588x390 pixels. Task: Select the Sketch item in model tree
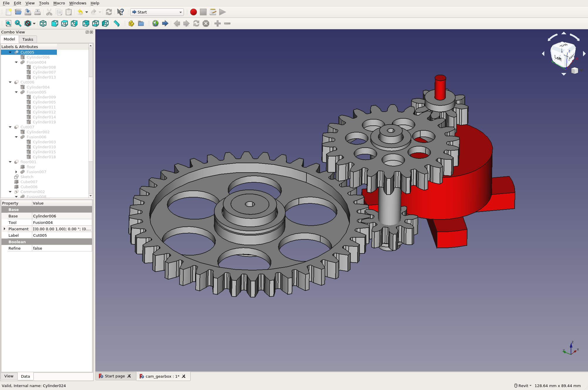[x=27, y=177]
